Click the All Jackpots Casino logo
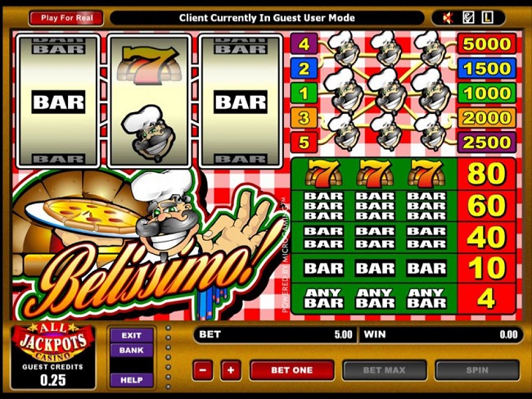Image resolution: width=532 pixels, height=399 pixels. tap(53, 342)
